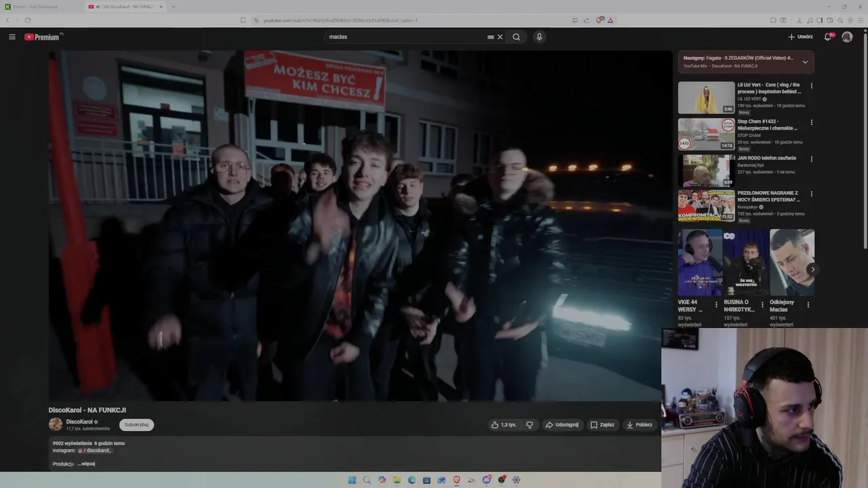Go to YouTube Premium home logo
The width and height of the screenshot is (868, 488).
43,37
